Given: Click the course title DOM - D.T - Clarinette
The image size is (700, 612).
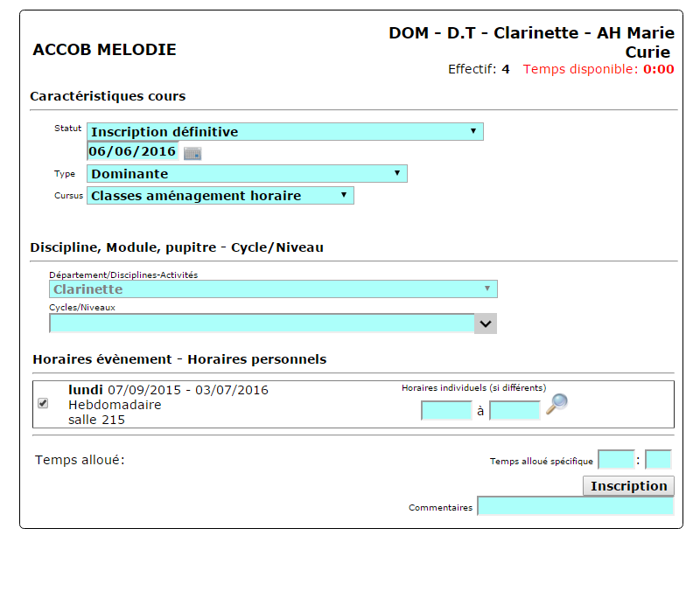Looking at the screenshot, I should pyautogui.click(x=531, y=42).
